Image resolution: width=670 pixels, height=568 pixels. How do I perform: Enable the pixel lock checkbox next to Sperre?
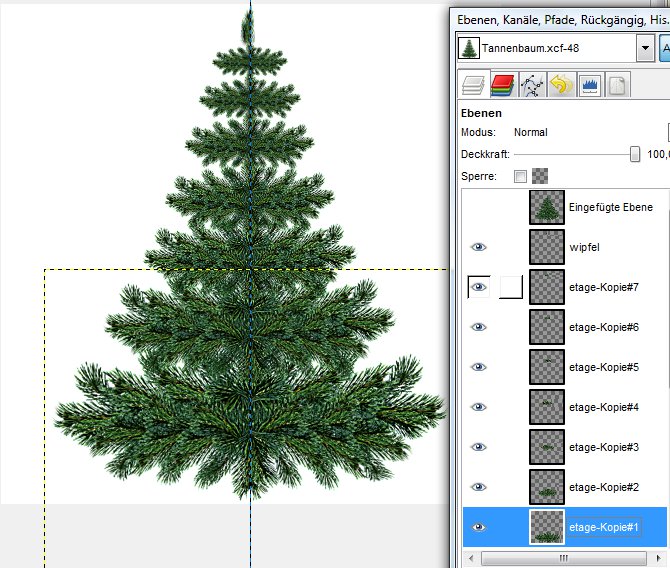pyautogui.click(x=520, y=177)
